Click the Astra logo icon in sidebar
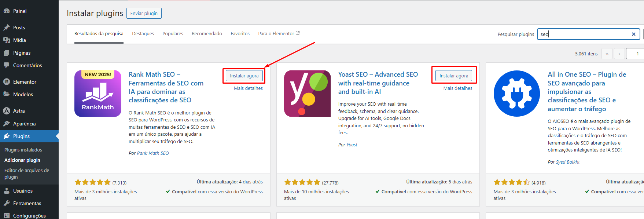The width and height of the screenshot is (644, 219). pos(7,111)
